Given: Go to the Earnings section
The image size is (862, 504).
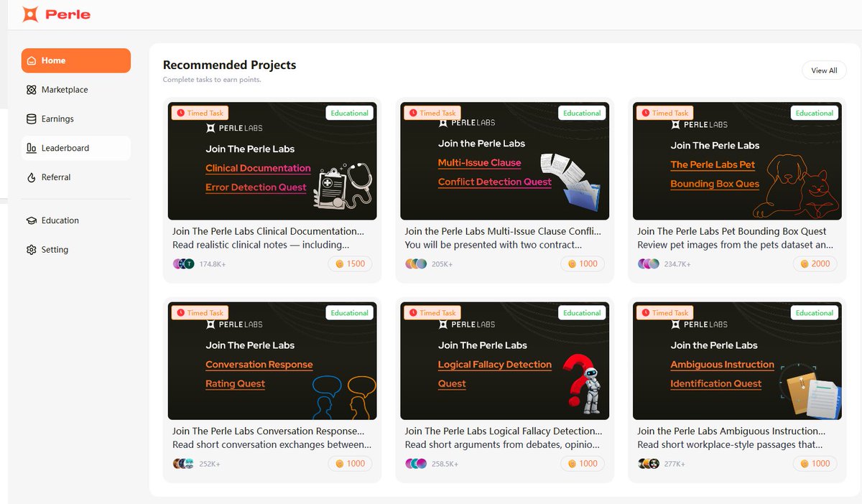Looking at the screenshot, I should click(76, 119).
